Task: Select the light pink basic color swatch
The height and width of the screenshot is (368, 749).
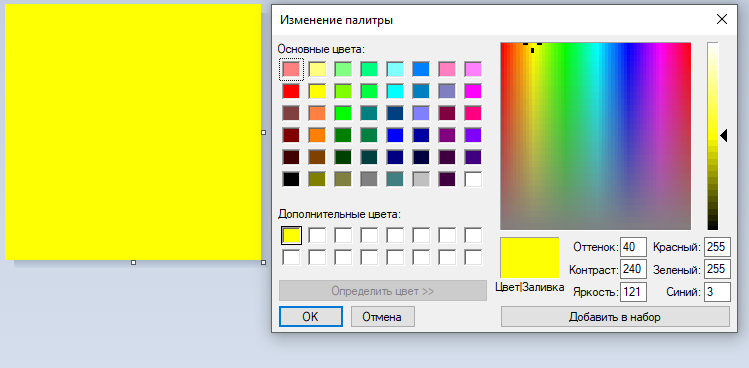Action: [x=291, y=69]
